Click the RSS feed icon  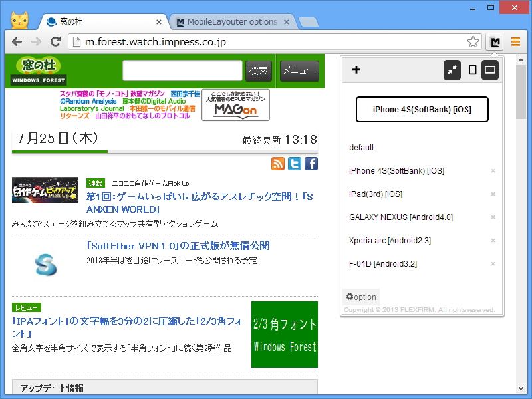pyautogui.click(x=278, y=164)
